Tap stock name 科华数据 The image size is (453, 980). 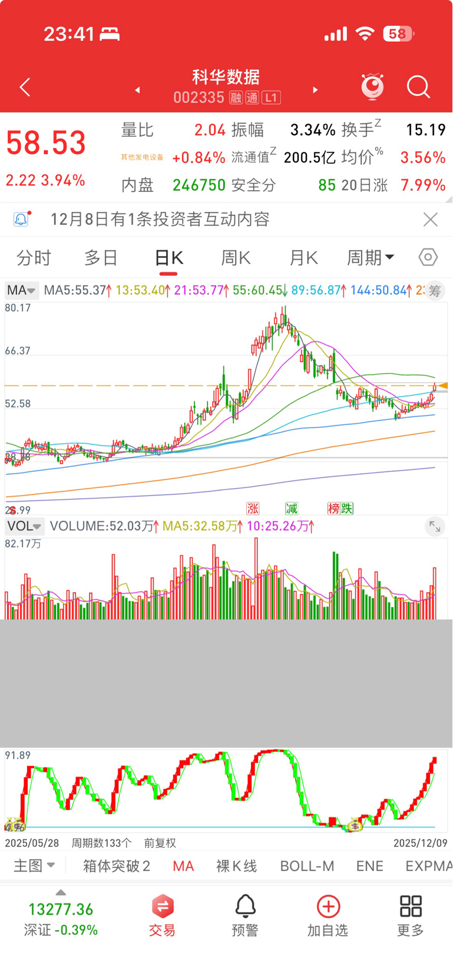coord(226,77)
